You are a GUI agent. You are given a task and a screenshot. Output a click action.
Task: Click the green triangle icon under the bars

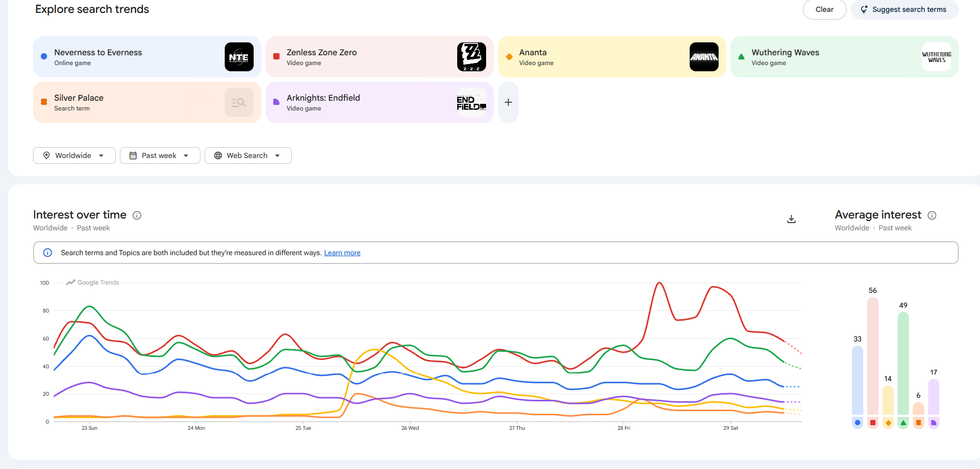pos(903,423)
